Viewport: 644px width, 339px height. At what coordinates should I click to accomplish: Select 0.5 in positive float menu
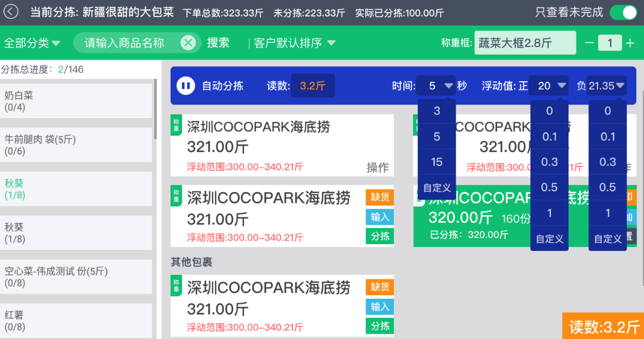point(550,187)
